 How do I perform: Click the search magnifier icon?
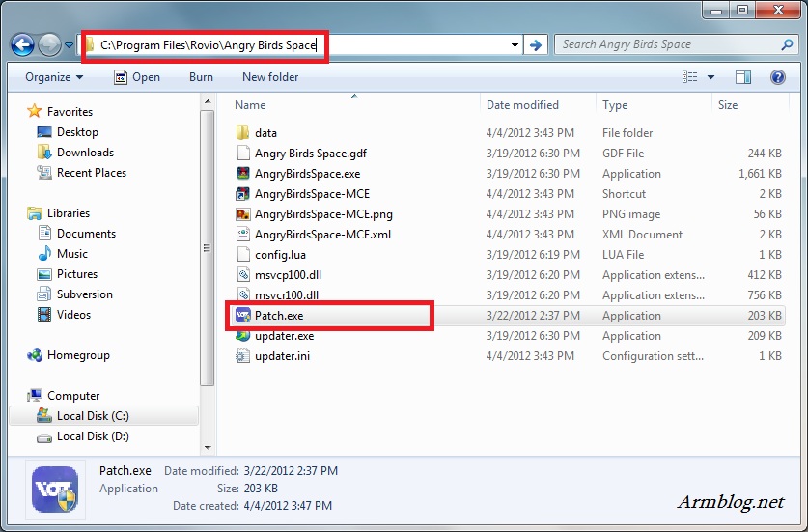(787, 44)
